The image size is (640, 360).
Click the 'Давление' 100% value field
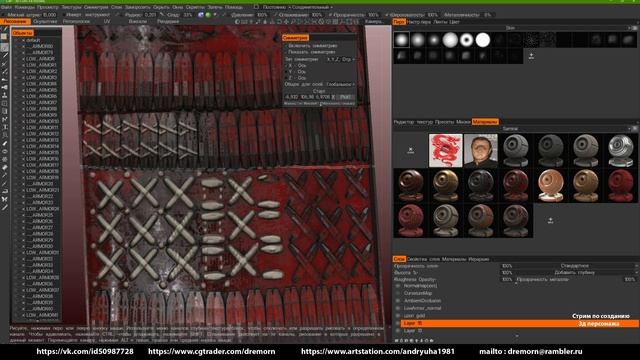(262, 15)
